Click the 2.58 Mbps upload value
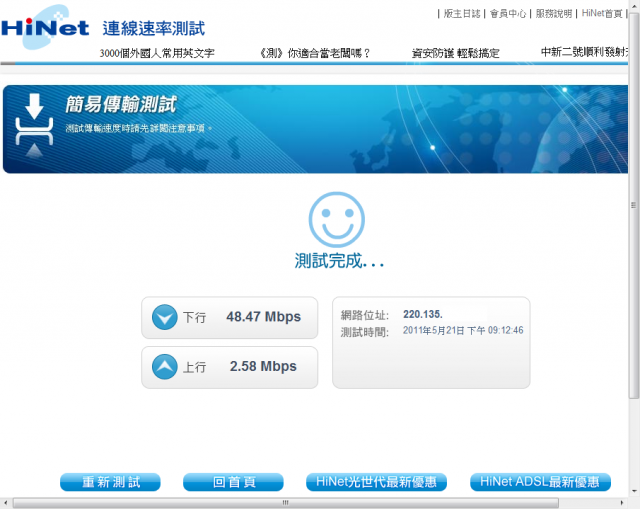640x509 pixels. [263, 366]
